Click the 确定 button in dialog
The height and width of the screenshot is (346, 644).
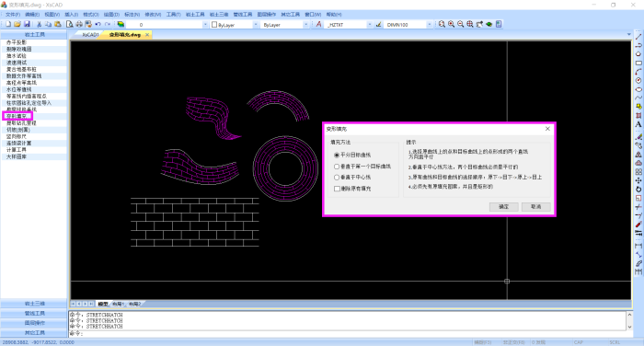click(x=503, y=207)
